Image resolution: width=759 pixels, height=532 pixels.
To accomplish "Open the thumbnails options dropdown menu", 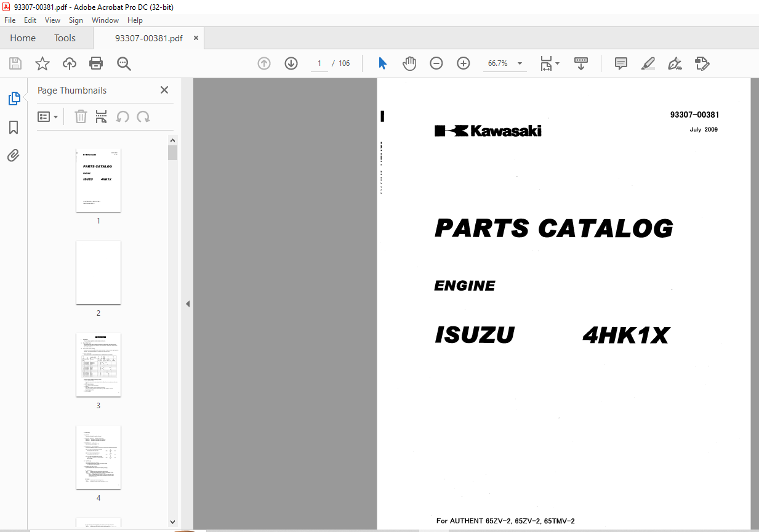I will (x=48, y=116).
